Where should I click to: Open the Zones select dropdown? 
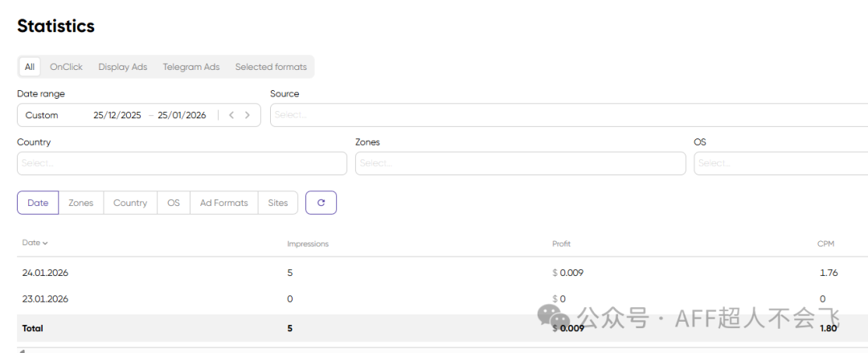[x=520, y=163]
